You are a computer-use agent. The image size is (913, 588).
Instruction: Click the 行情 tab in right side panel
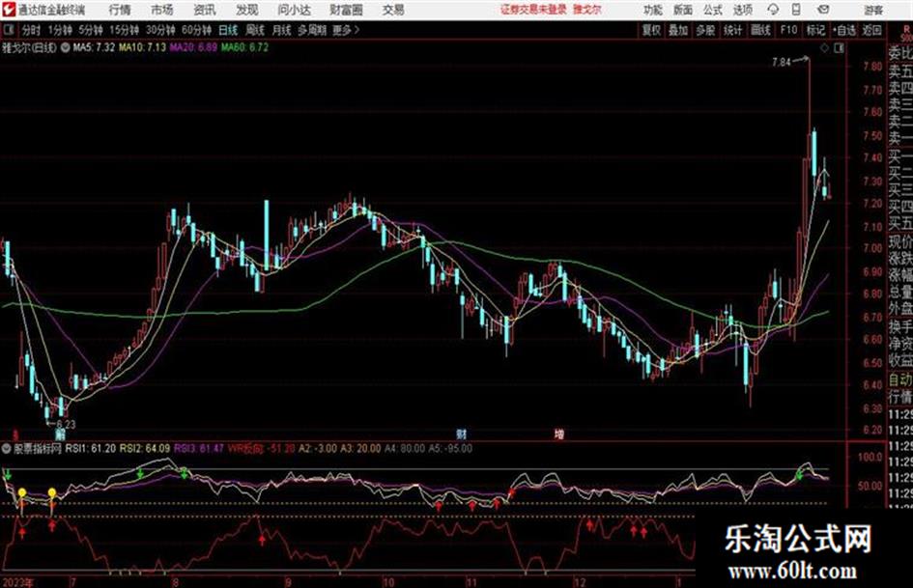(900, 397)
